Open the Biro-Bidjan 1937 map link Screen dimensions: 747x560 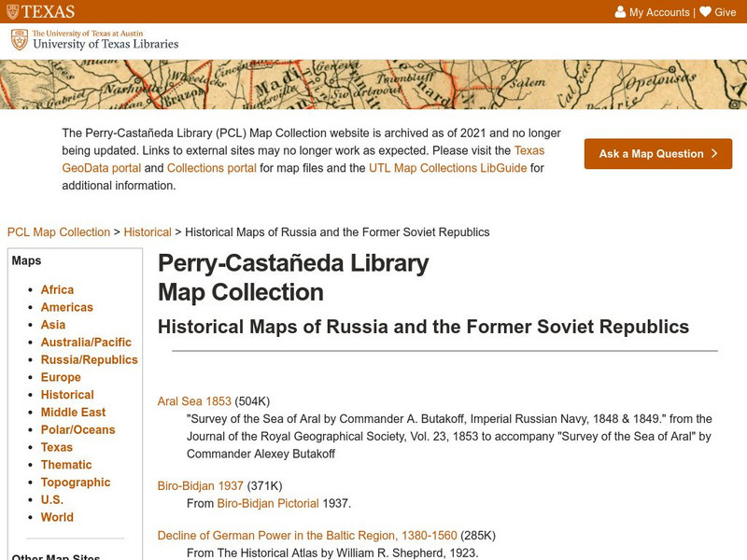pos(200,485)
